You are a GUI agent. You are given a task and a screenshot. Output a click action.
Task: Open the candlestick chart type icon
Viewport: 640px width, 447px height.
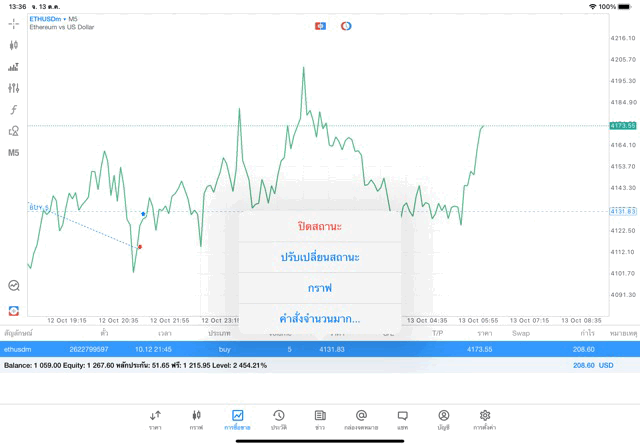pos(14,45)
